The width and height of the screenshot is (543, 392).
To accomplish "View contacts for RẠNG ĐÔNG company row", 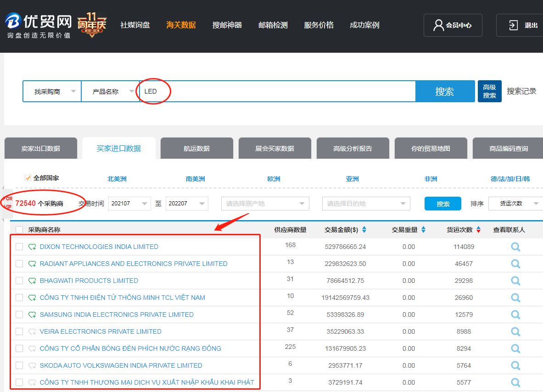I will (x=515, y=348).
